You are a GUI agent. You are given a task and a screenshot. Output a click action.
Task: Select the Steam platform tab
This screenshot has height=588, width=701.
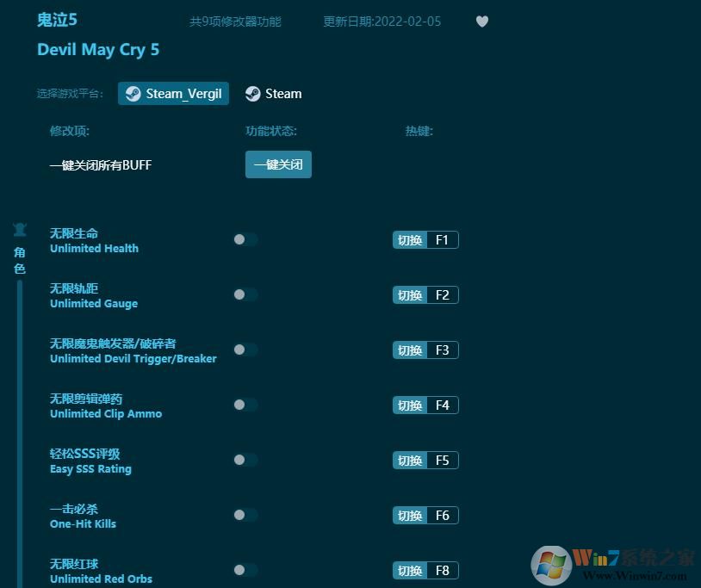click(x=274, y=93)
